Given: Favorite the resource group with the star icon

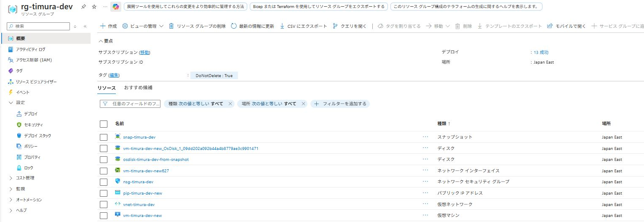Looking at the screenshot, I should 94,7.
